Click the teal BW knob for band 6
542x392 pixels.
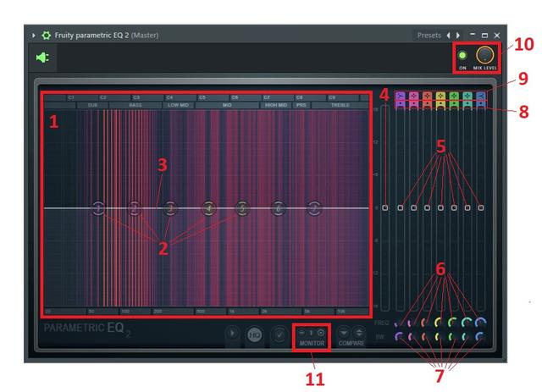[467, 336]
